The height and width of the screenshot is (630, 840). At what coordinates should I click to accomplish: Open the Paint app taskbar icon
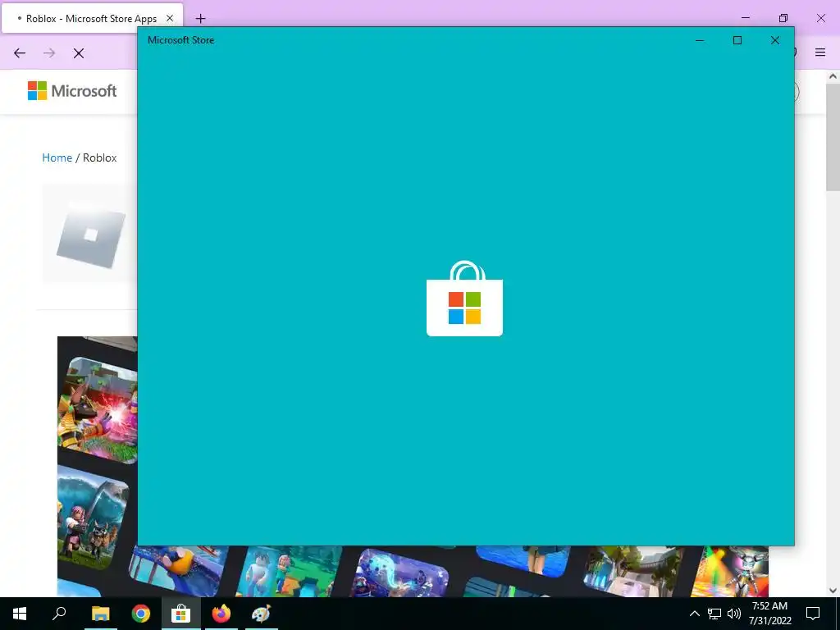point(262,614)
